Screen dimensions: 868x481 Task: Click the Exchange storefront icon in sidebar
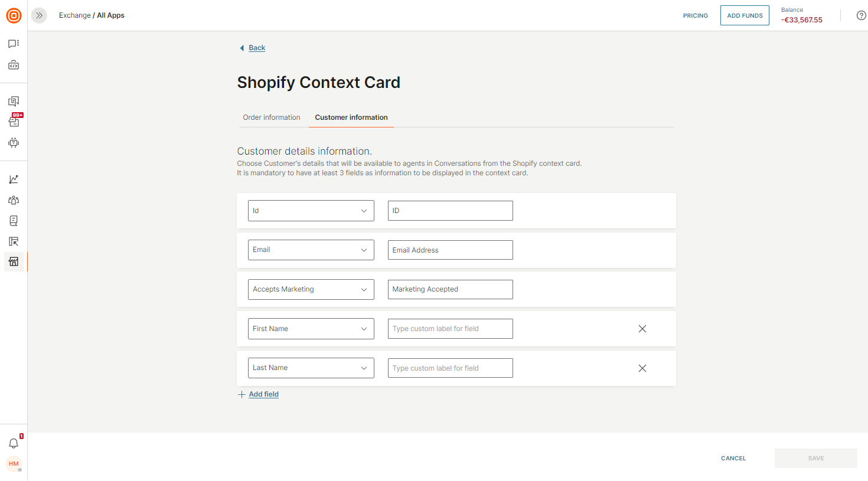click(x=14, y=261)
